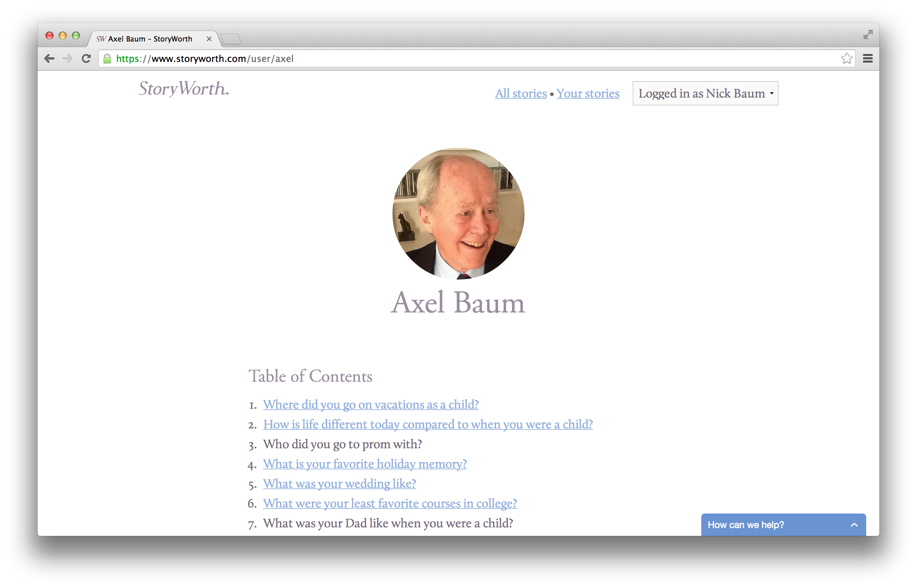
Task: Click the StoryWorth logo
Action: click(184, 89)
